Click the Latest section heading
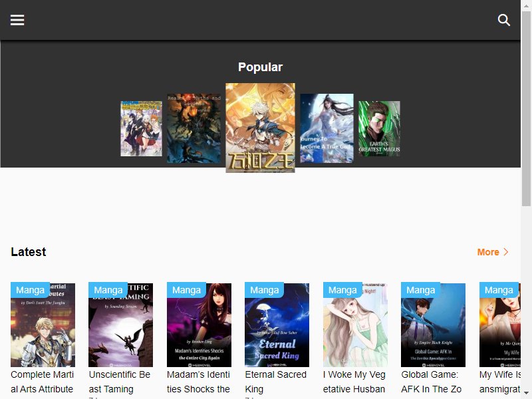The width and height of the screenshot is (532, 399). [x=28, y=252]
